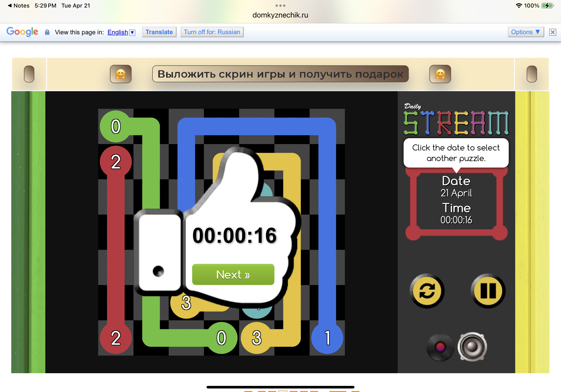The image size is (561, 392).
Task: Click the right hugging emoji button
Action: point(440,74)
